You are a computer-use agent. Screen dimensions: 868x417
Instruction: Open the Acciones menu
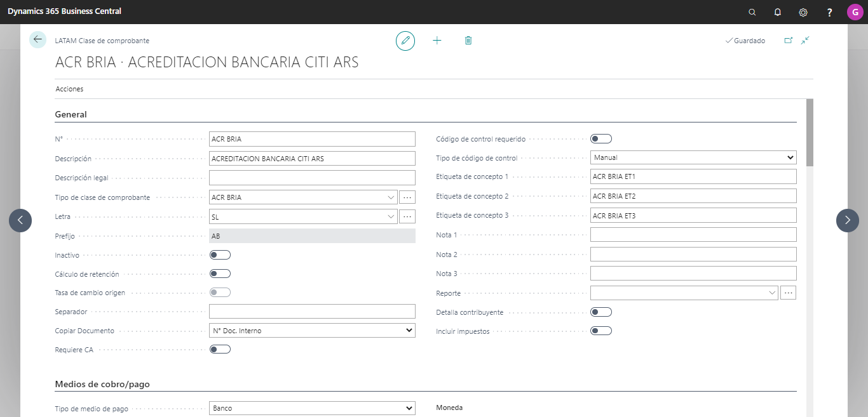tap(69, 89)
